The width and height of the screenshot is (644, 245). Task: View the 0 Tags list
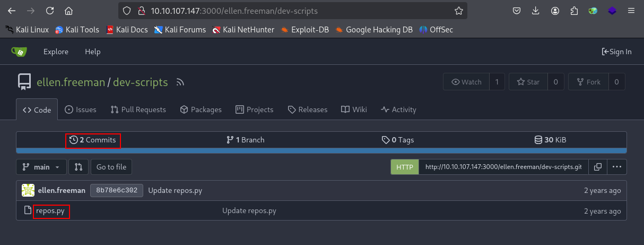[398, 140]
